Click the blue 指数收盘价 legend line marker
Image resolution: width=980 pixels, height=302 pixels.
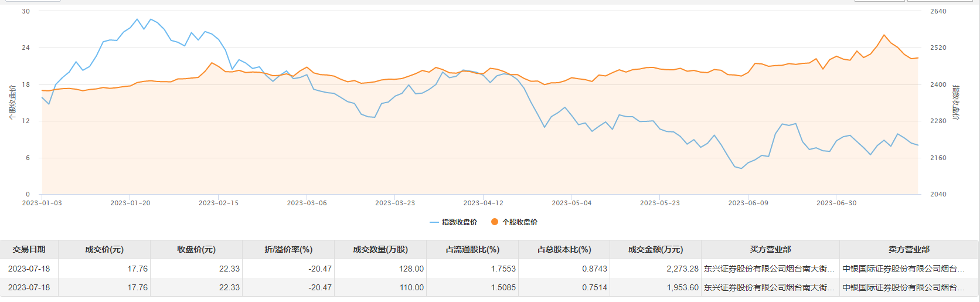tap(434, 222)
